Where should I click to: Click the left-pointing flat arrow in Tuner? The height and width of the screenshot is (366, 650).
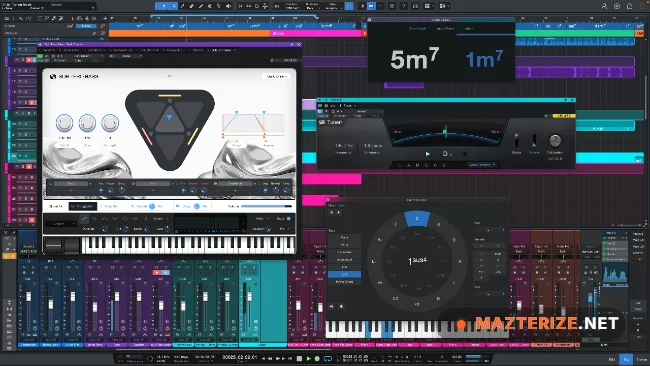465,154
